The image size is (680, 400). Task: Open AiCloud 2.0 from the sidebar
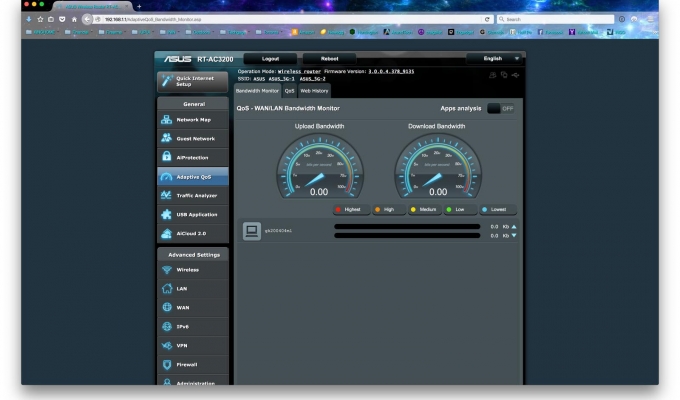[x=193, y=233]
